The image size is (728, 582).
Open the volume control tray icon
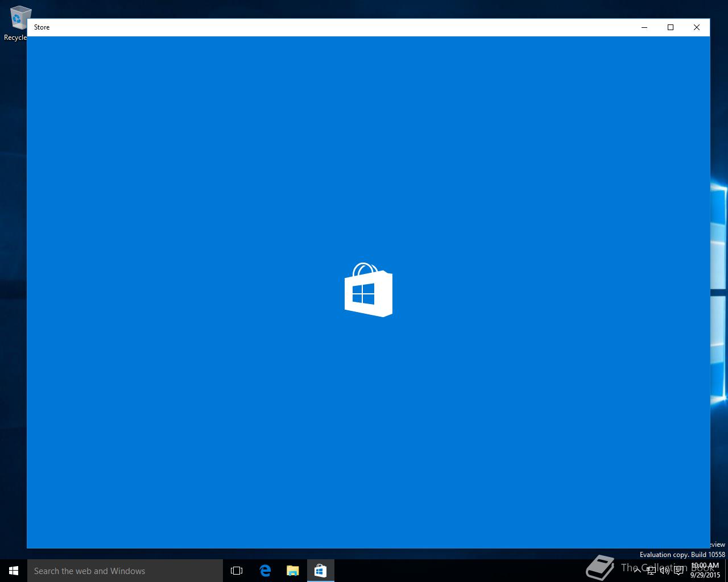pos(664,571)
